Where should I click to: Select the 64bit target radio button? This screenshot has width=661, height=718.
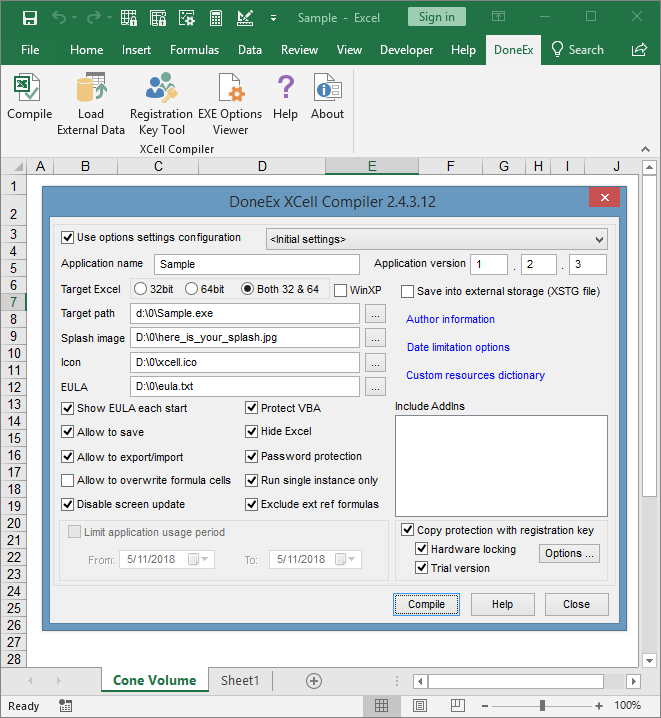(191, 289)
